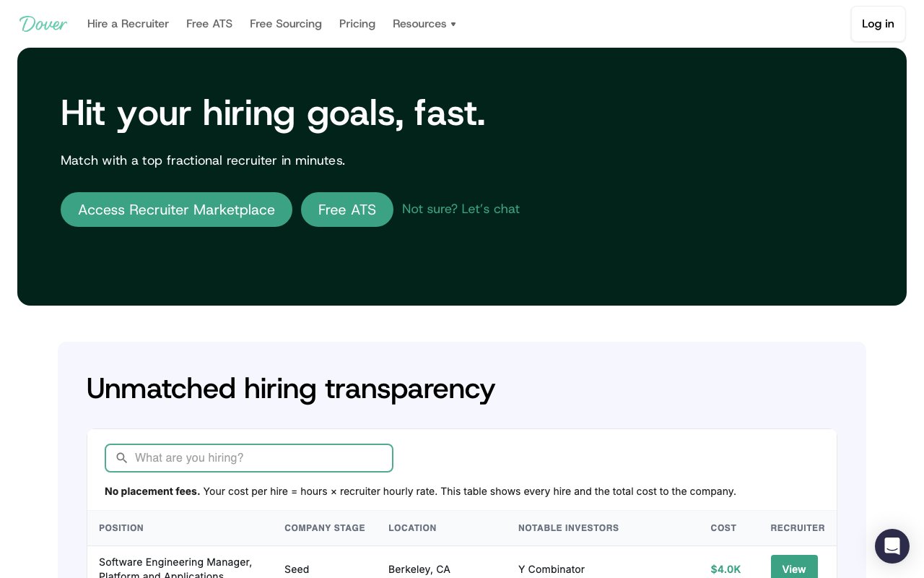Image resolution: width=924 pixels, height=578 pixels.
Task: Select the Location column header
Action: 412,528
